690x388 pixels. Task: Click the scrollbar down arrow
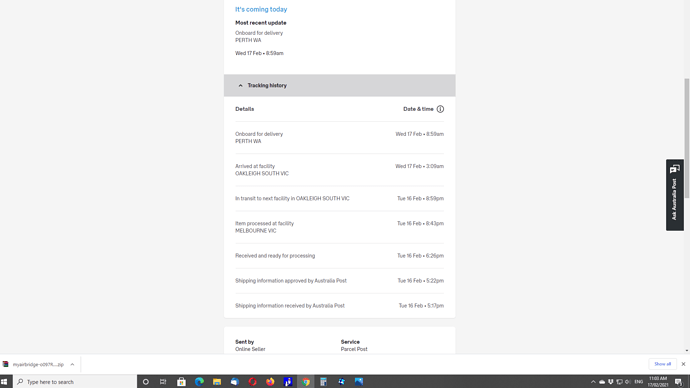coord(686,351)
